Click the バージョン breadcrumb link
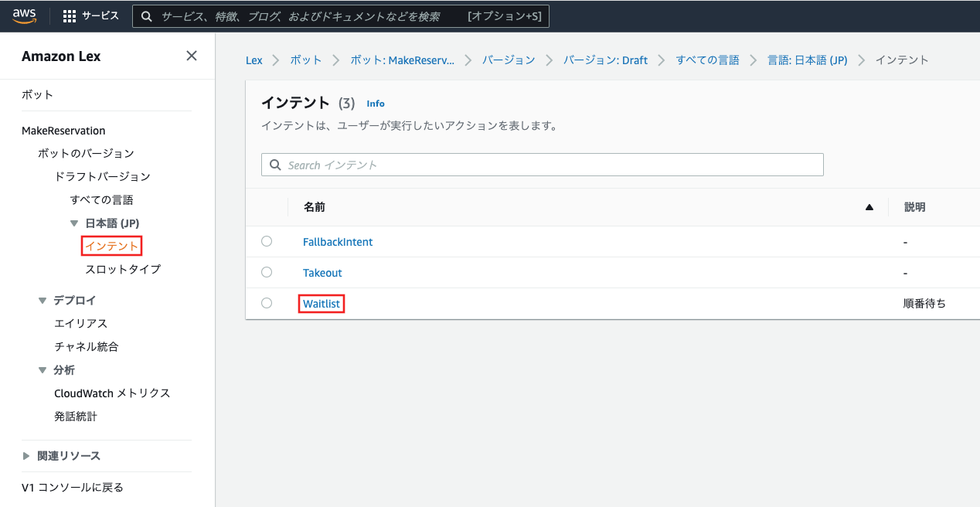The image size is (980, 507). 509,60
